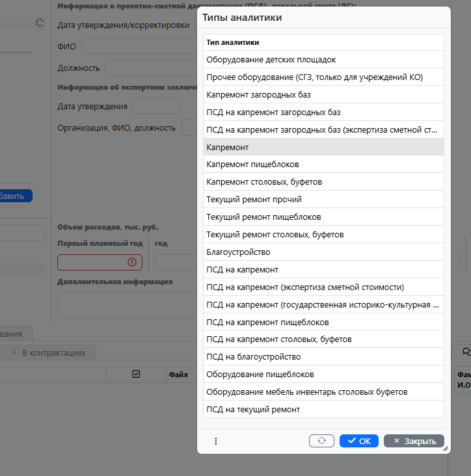Grab the dialog resize grip corner
Viewport: 471px width, 476px height.
(445, 449)
